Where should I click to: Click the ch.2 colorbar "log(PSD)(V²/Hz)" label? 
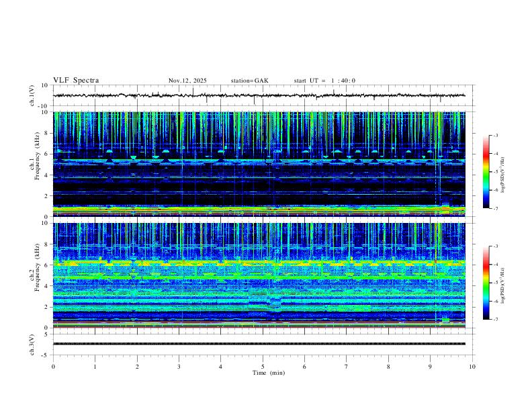(x=503, y=285)
